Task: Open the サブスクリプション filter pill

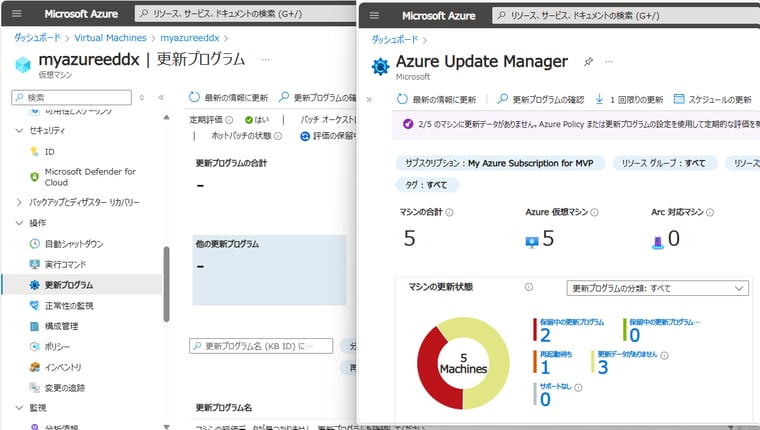Action: tap(500, 163)
